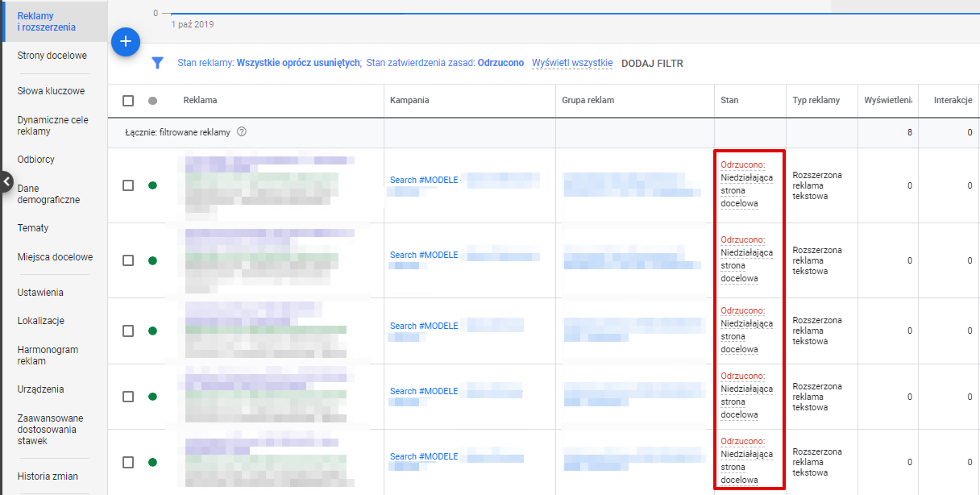Image resolution: width=980 pixels, height=495 pixels.
Task: Click the blue plus button to create new ad
Action: pos(126,42)
